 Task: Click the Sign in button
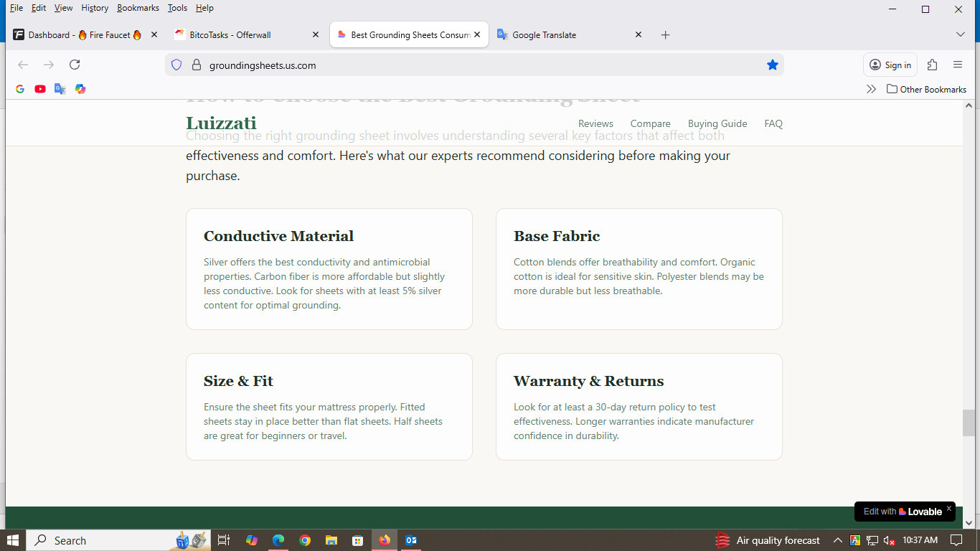890,65
